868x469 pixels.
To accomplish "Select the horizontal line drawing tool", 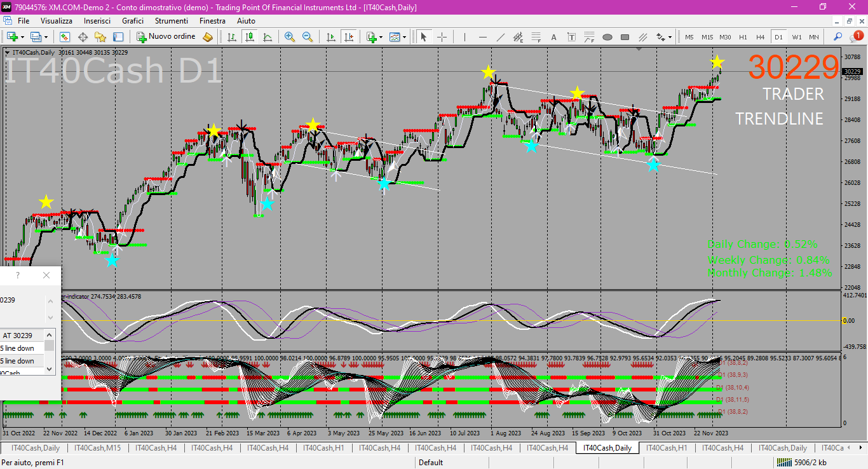I will coord(482,37).
